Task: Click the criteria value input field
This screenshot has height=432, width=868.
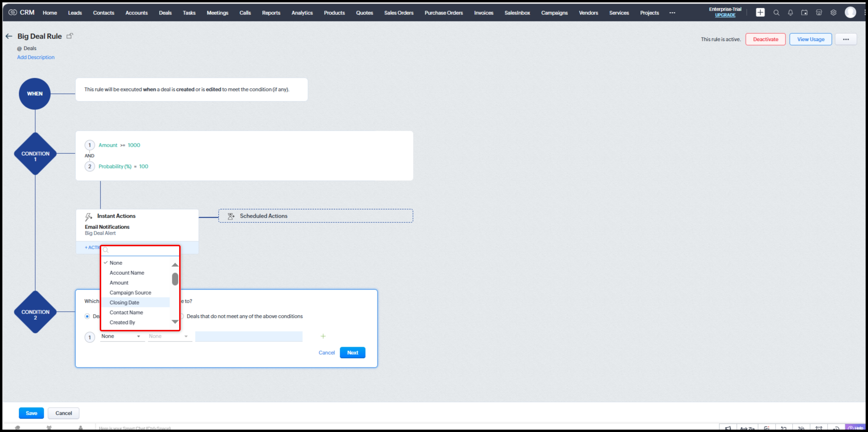Action: 249,336
